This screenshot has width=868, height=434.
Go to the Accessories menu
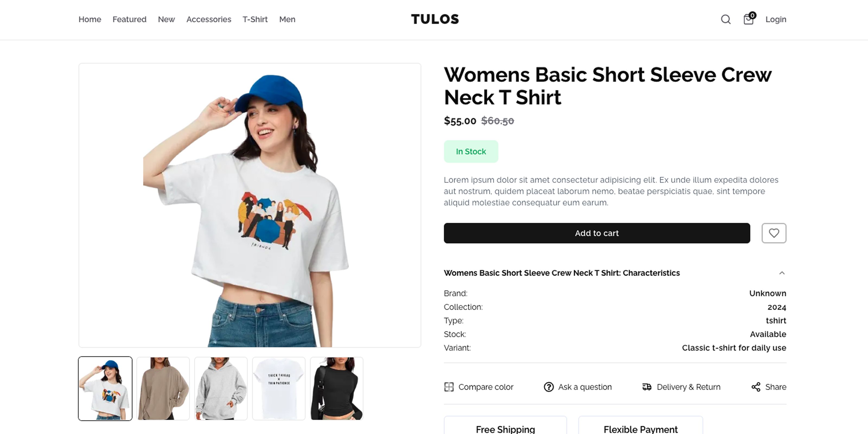209,20
